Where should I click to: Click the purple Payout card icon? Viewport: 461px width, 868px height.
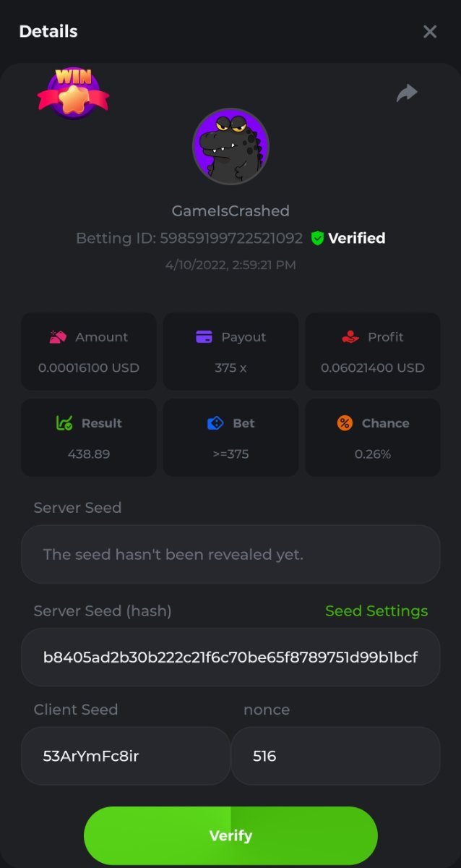tap(204, 337)
